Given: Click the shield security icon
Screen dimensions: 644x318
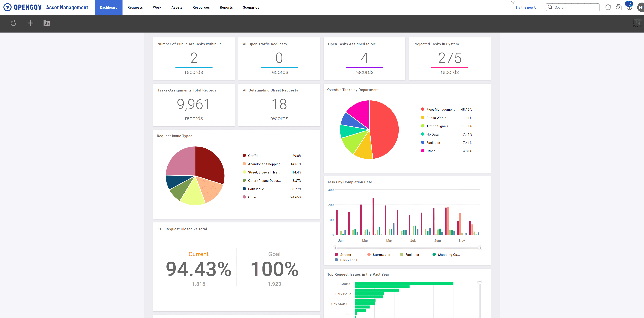Looking at the screenshot, I should pyautogui.click(x=608, y=7).
